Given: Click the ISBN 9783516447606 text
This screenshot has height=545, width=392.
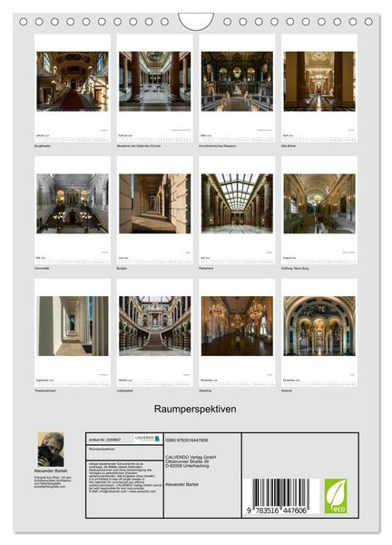Looking at the screenshot, I should click(x=187, y=440).
